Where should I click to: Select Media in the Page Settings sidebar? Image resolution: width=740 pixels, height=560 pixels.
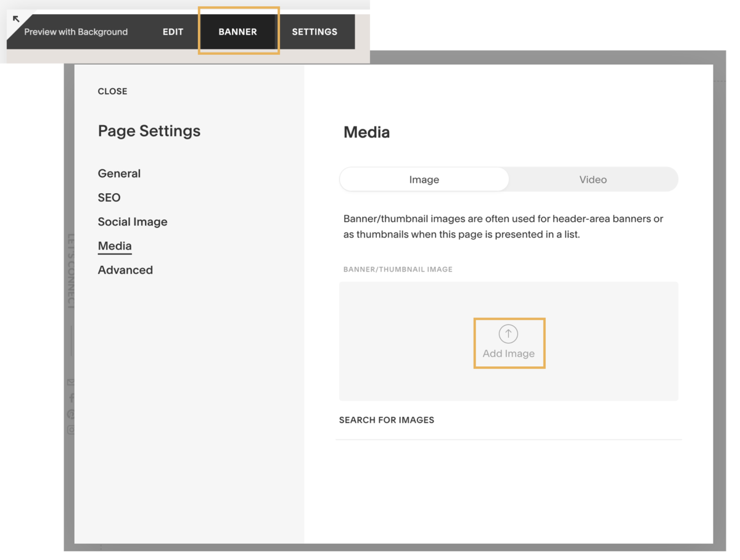[x=115, y=245]
